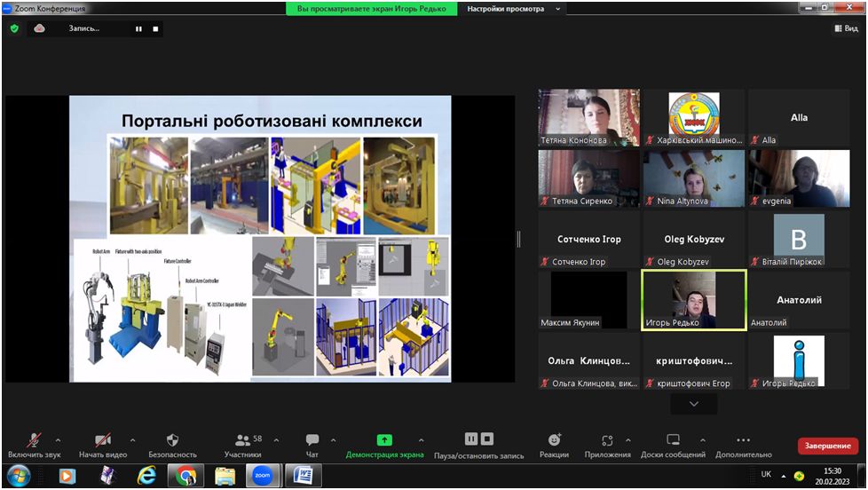The image size is (868, 490).
Task: Open Настройки просмотра dropdown
Action: pos(513,9)
